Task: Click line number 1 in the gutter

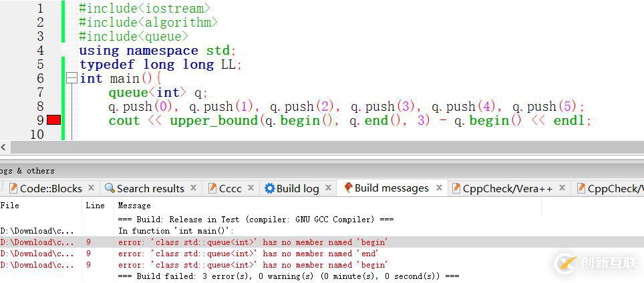Action: pos(40,8)
